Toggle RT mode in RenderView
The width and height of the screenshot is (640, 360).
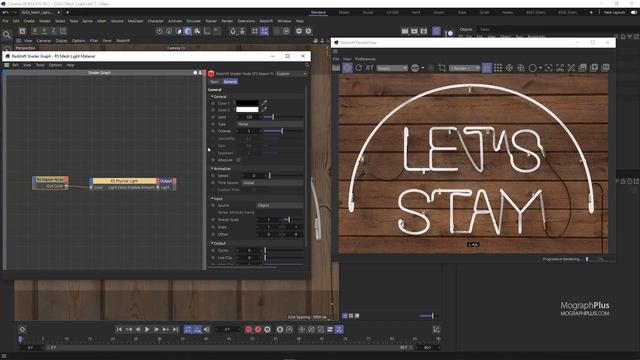click(369, 68)
